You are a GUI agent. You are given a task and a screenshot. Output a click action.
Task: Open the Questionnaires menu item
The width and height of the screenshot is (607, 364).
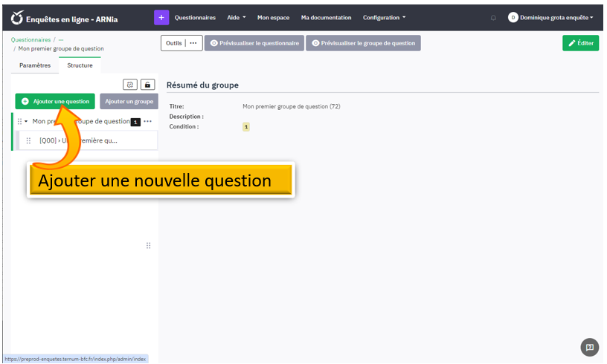tap(195, 18)
